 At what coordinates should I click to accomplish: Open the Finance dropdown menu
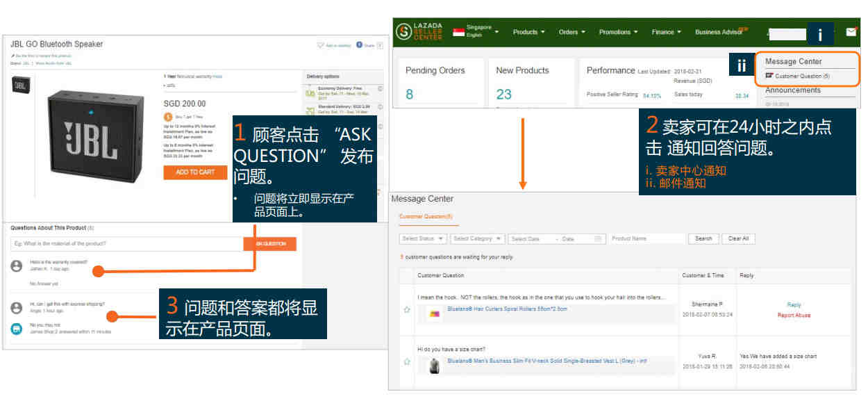(x=666, y=32)
